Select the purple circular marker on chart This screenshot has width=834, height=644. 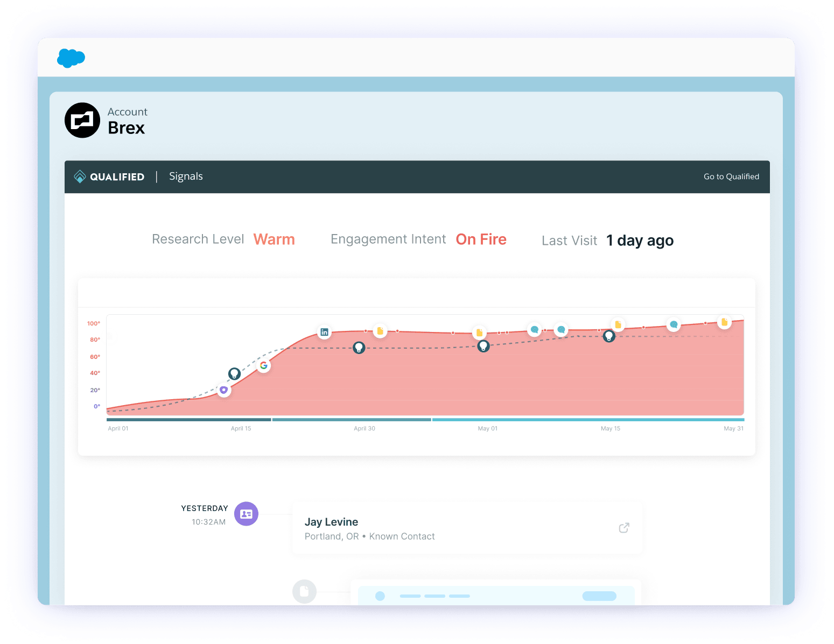point(224,390)
